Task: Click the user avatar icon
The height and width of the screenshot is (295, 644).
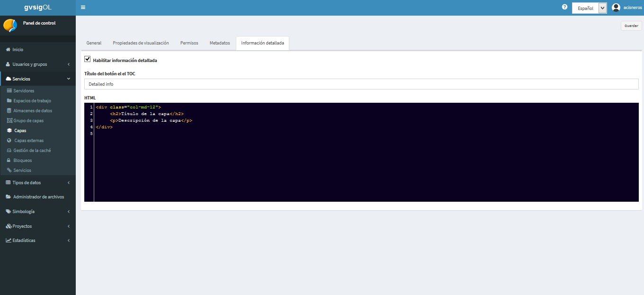Action: [616, 8]
